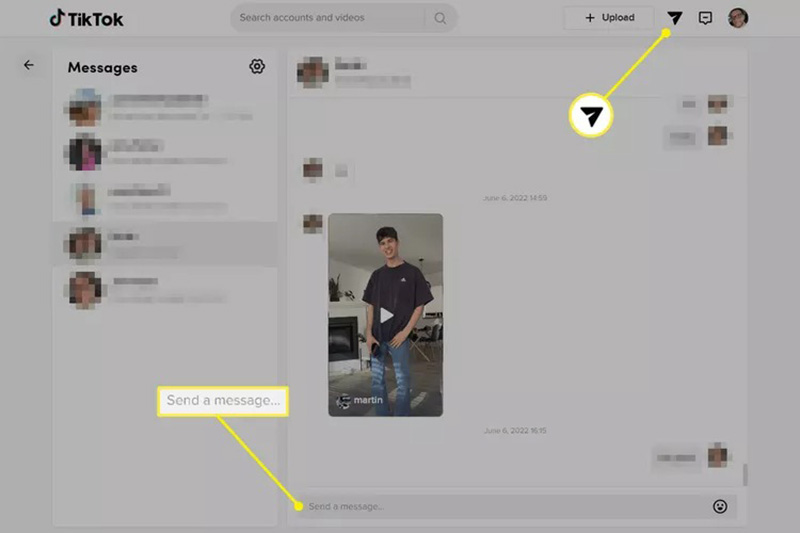Viewport: 800px width, 533px height.
Task: Open the second conversation with pink avatar
Action: tap(165, 153)
